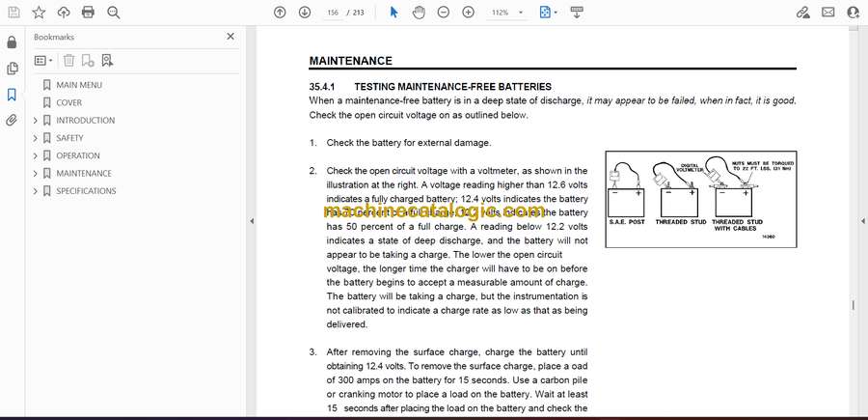Click the heading TESTING MAINTENANCE-FREE BATTERIES
The image size is (868, 420).
pyautogui.click(x=452, y=87)
